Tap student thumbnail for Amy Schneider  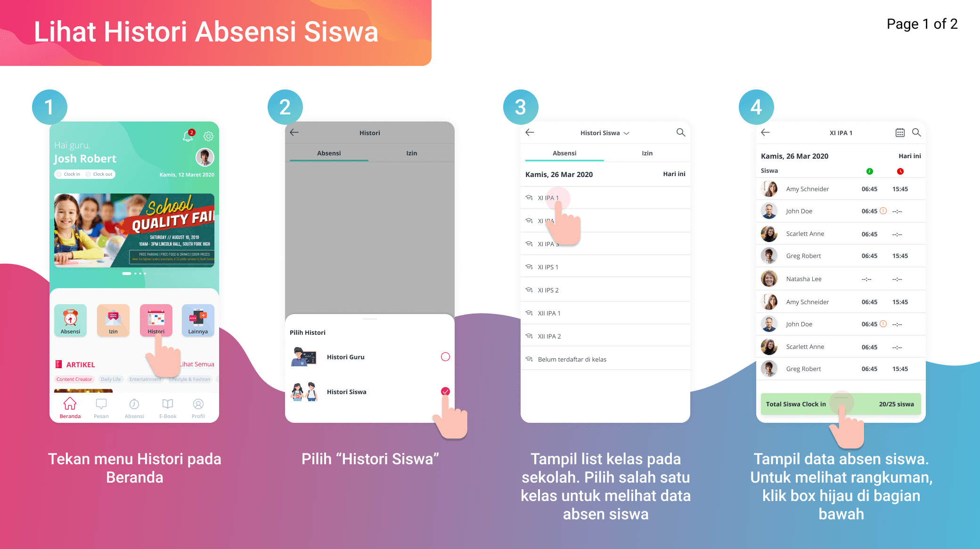coord(769,188)
